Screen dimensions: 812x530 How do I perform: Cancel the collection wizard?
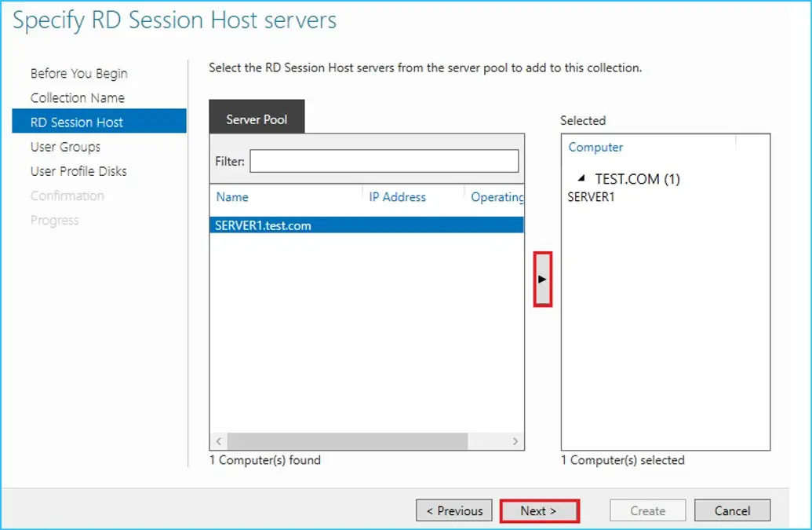pyautogui.click(x=732, y=510)
